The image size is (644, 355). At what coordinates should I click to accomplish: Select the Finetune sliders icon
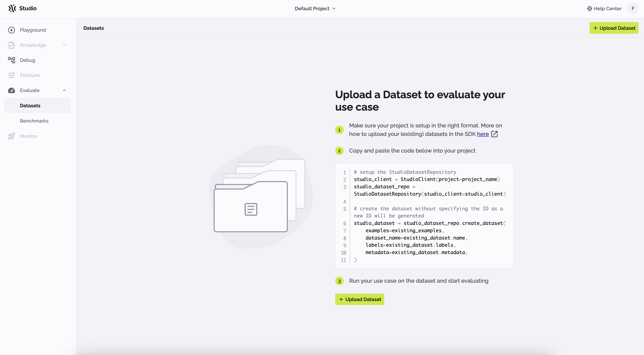[x=11, y=75]
